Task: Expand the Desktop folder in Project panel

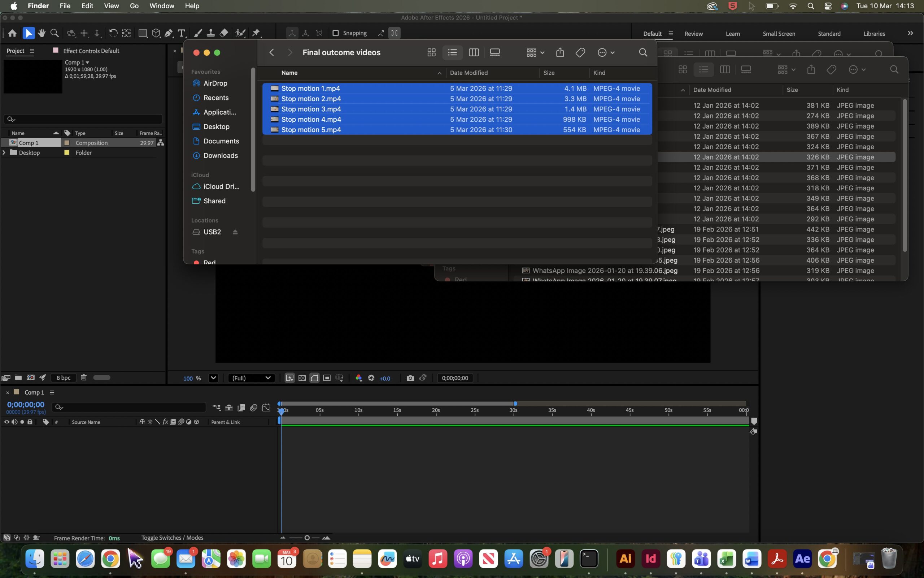Action: tap(4, 152)
